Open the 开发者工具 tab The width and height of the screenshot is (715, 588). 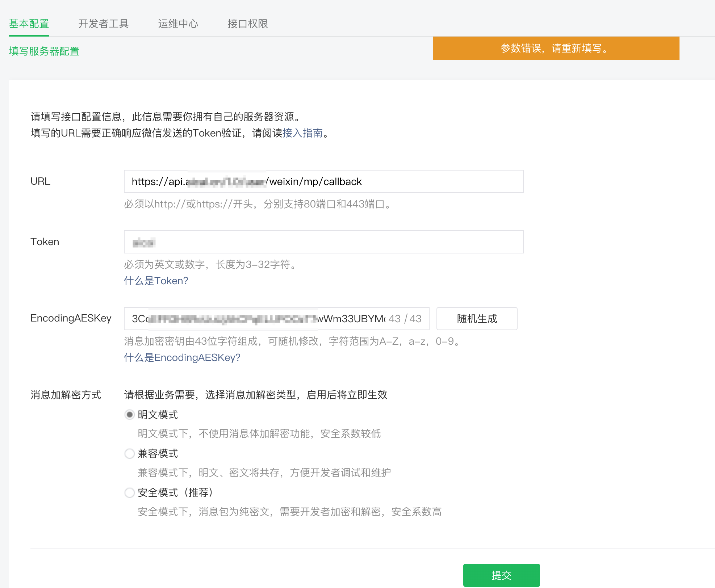tap(103, 24)
